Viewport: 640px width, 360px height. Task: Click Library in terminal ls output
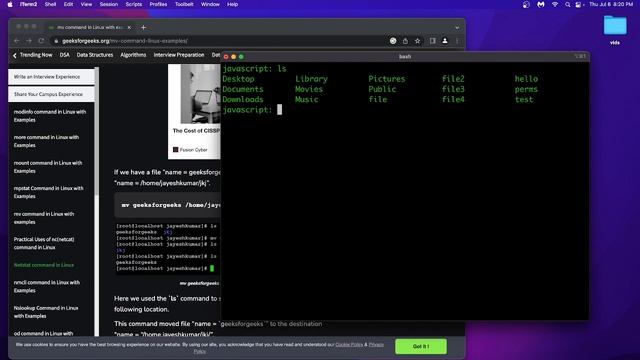pos(311,79)
